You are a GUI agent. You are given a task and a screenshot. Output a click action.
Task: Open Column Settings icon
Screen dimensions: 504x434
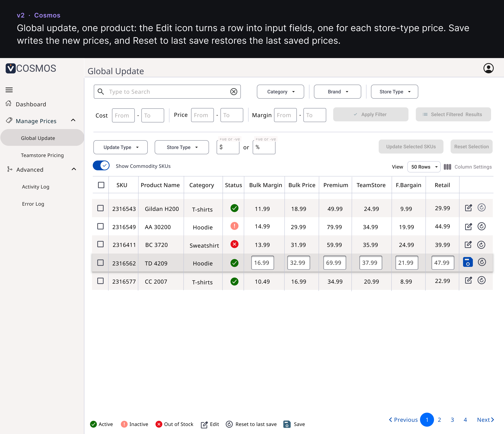point(447,167)
